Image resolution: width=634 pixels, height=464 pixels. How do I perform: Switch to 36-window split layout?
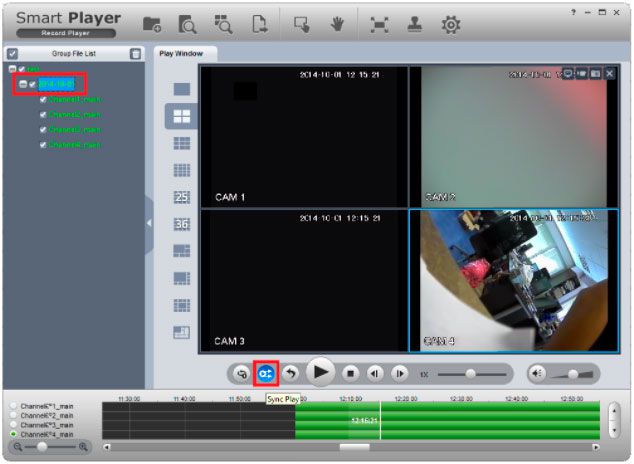coord(182,224)
